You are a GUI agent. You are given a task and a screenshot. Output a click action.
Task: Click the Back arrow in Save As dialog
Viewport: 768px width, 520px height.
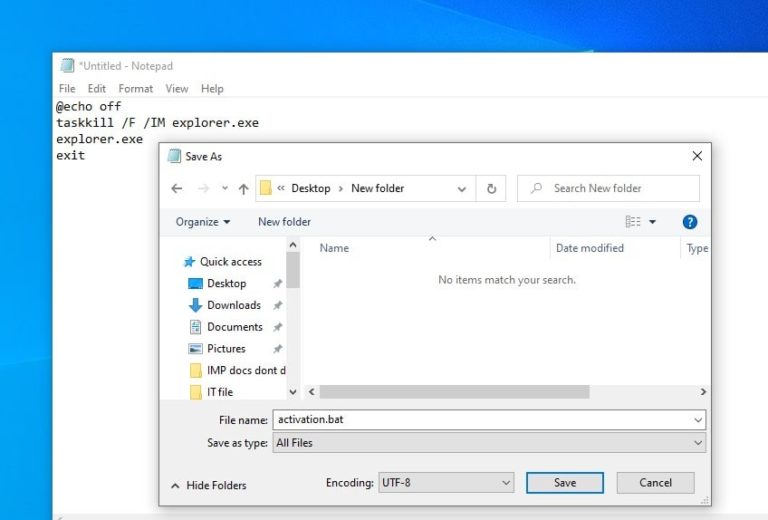[x=177, y=188]
